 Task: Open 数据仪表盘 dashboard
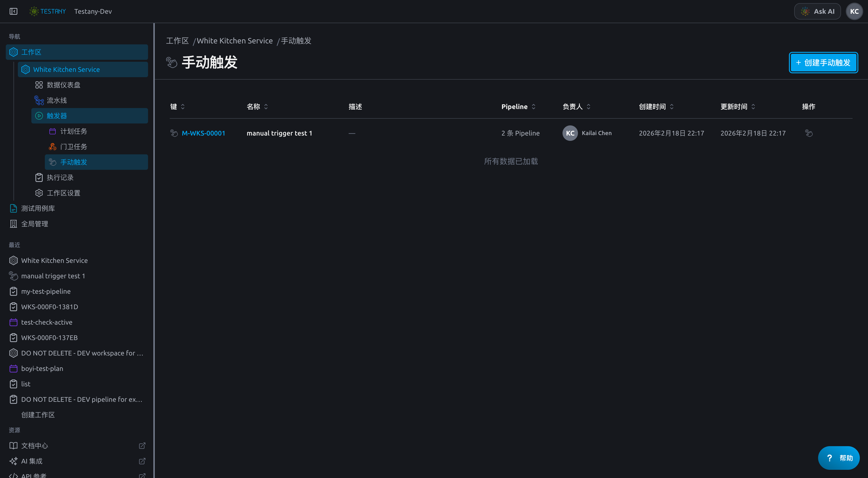[63, 85]
